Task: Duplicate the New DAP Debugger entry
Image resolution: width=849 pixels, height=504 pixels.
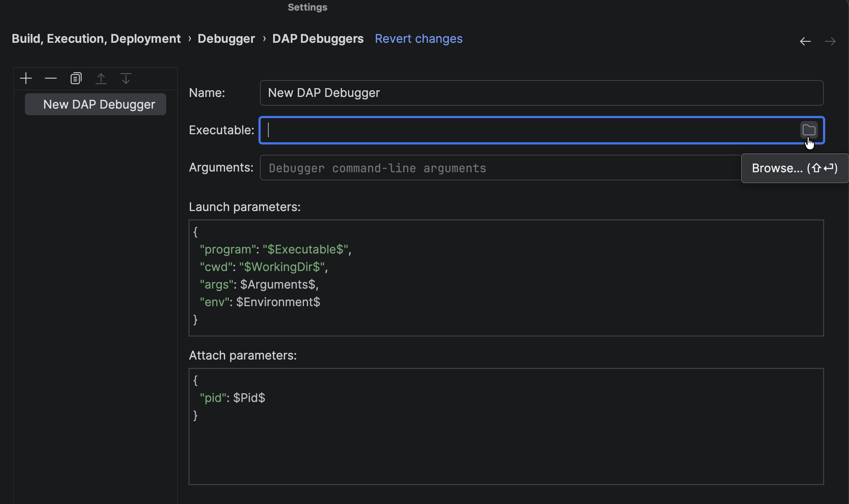Action: tap(75, 78)
